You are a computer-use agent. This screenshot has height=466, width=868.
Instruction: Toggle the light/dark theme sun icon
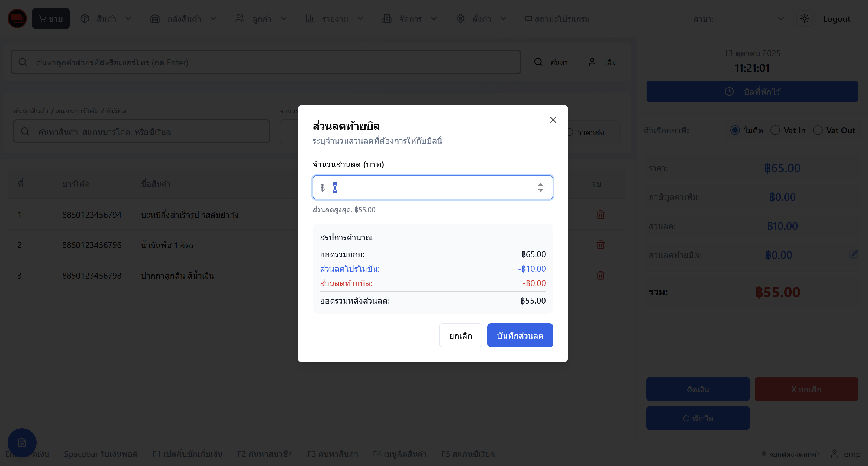point(804,18)
